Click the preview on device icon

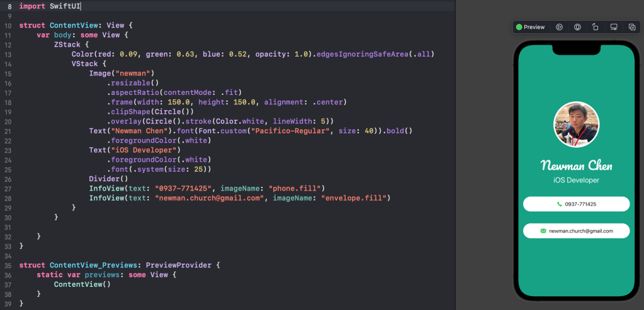pos(577,27)
